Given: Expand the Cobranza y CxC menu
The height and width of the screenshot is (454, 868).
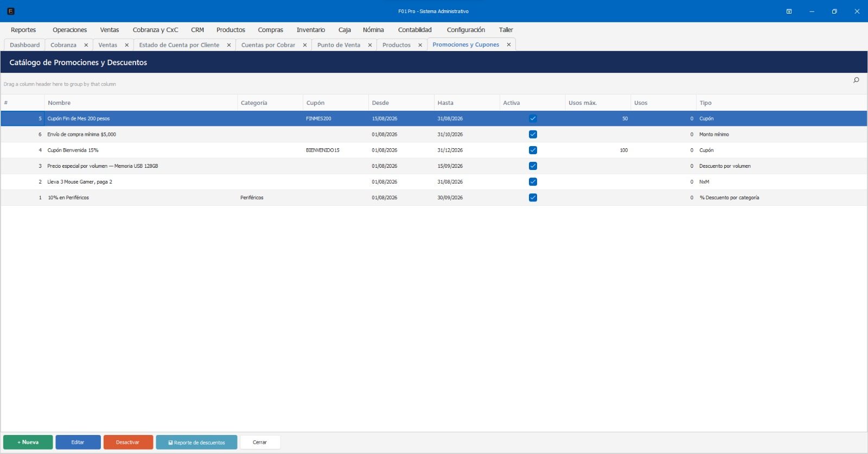Looking at the screenshot, I should pos(155,30).
